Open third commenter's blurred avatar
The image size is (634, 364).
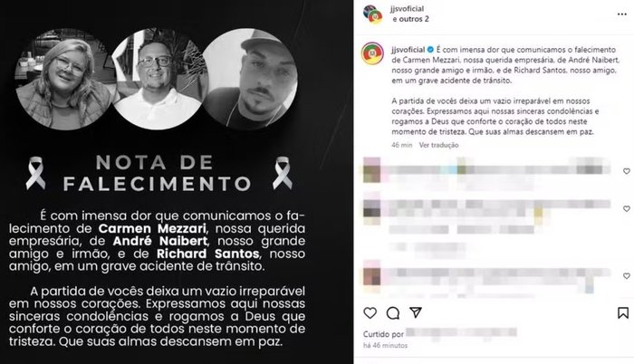point(371,275)
